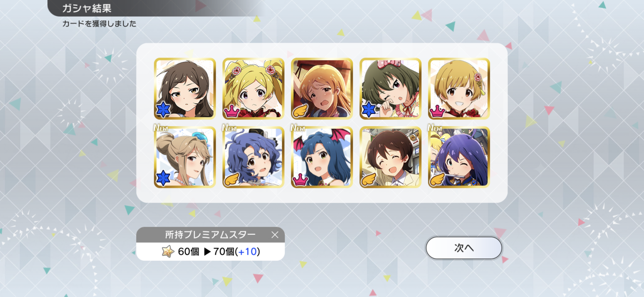
Task: Click the ガシャ結果 header title
Action: pos(87,8)
